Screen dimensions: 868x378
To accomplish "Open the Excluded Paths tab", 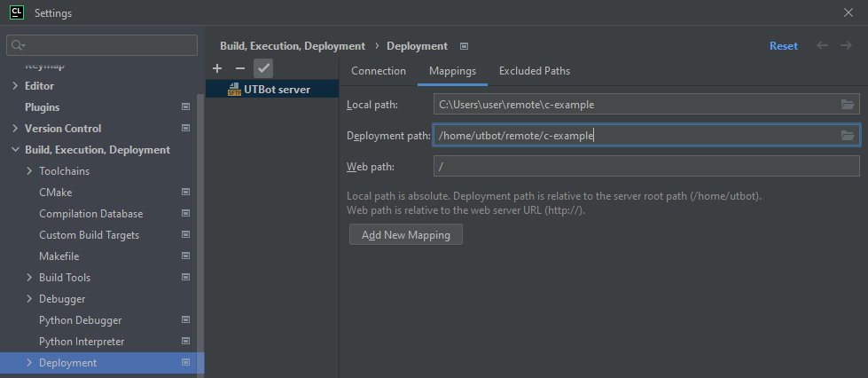I will [x=534, y=71].
